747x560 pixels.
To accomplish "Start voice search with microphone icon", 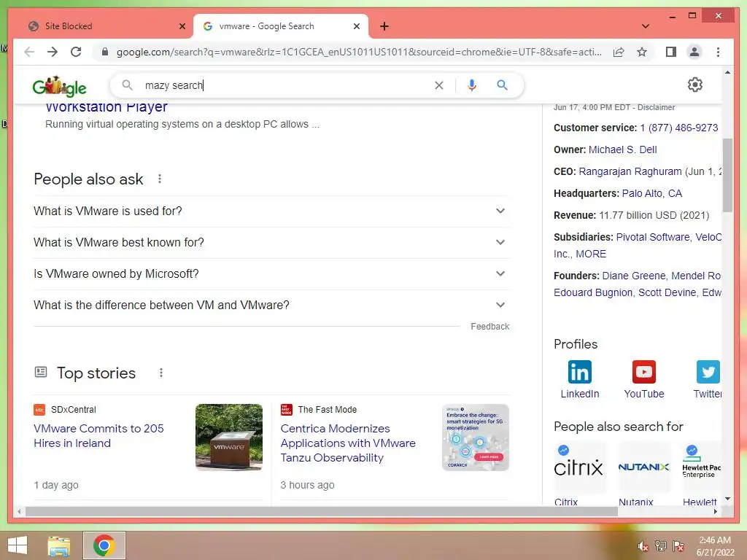I will [472, 85].
